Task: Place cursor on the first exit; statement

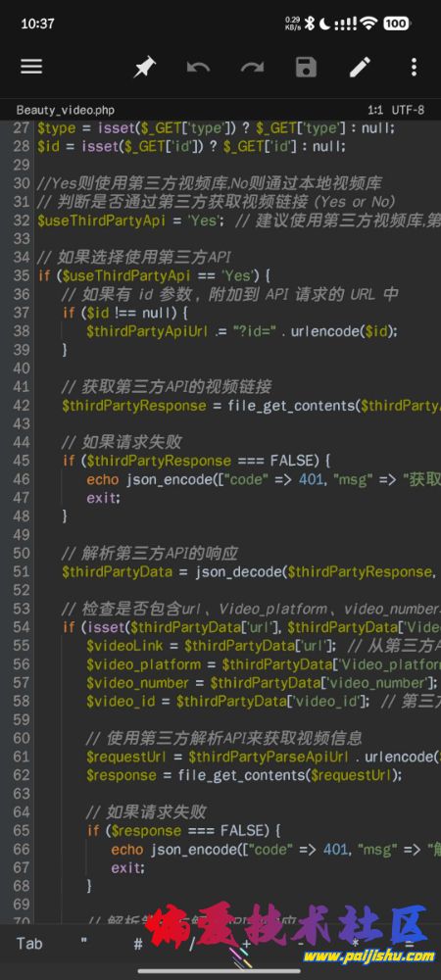Action: [x=104, y=498]
